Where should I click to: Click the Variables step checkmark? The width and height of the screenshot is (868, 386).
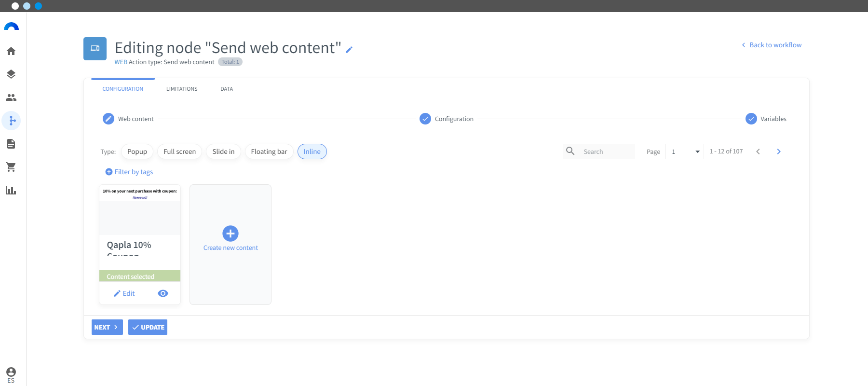pyautogui.click(x=751, y=119)
